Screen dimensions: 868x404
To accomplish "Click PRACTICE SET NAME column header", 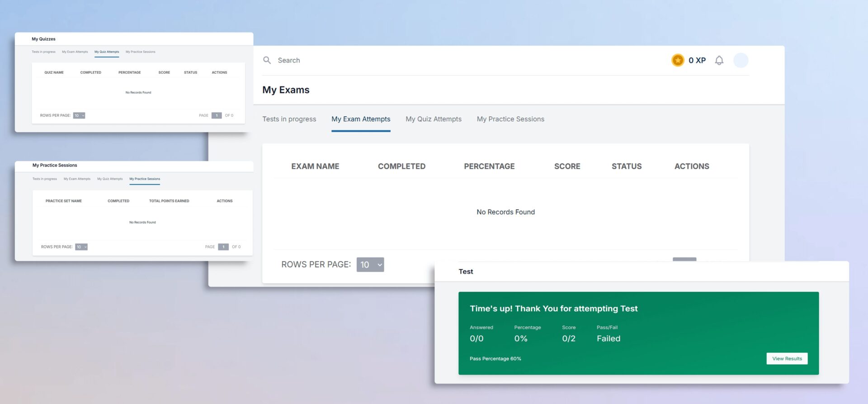I will pyautogui.click(x=64, y=201).
